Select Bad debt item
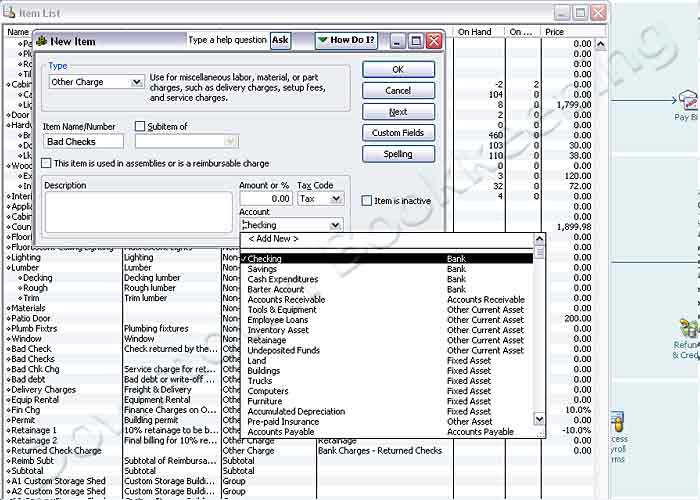The image size is (700, 500). (x=28, y=379)
